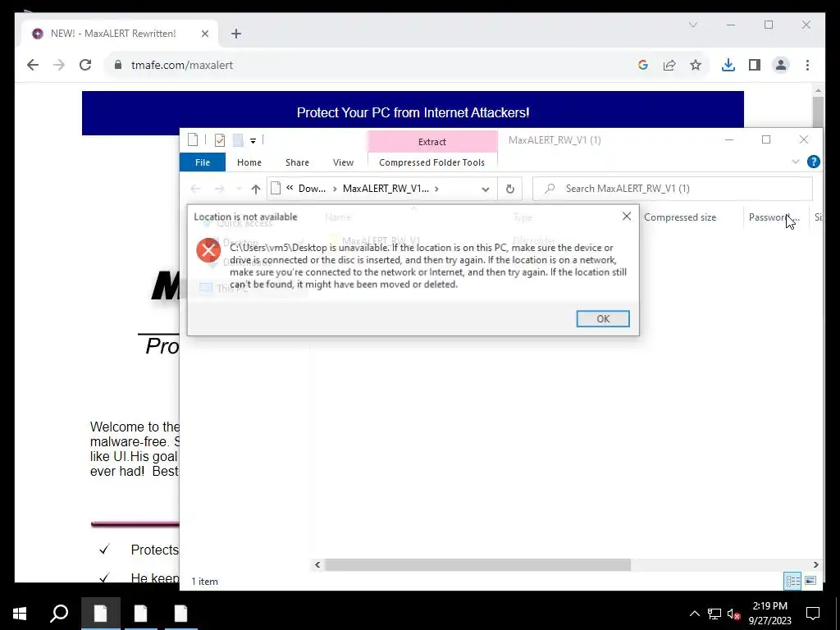Click the horizontal scrollbar right arrow
This screenshot has height=630, width=840.
(816, 564)
